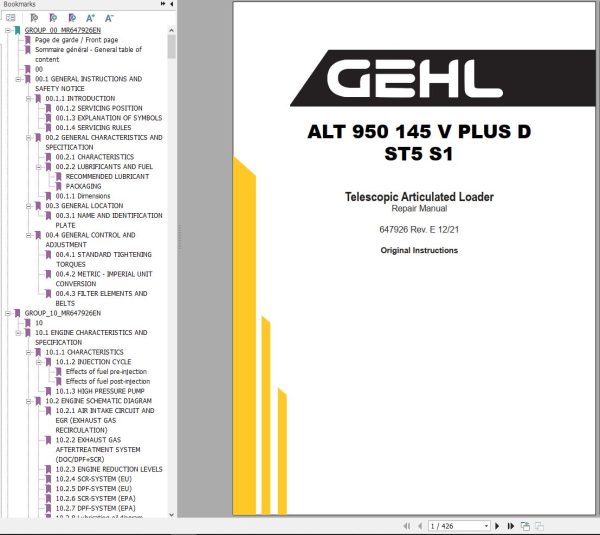Go to the previous page

(420, 526)
